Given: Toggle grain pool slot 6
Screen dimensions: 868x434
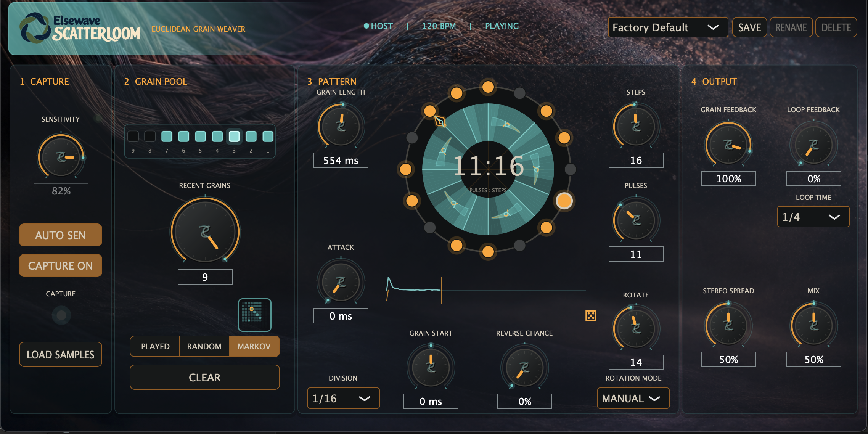Looking at the screenshot, I should [183, 136].
